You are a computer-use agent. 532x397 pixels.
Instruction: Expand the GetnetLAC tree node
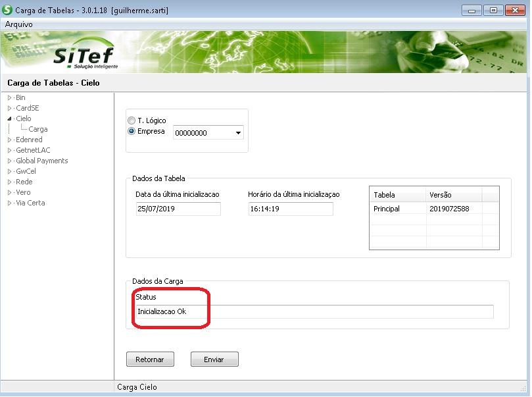point(9,151)
